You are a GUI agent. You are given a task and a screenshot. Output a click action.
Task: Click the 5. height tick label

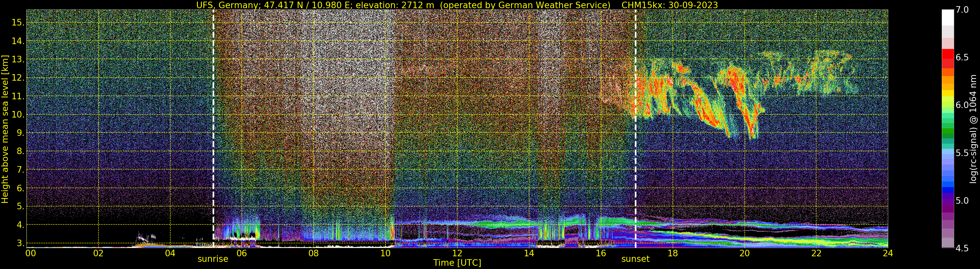click(21, 206)
